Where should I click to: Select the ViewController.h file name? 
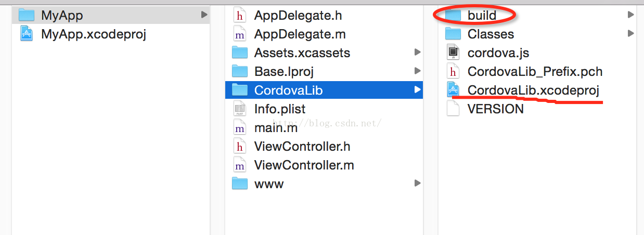click(x=302, y=147)
